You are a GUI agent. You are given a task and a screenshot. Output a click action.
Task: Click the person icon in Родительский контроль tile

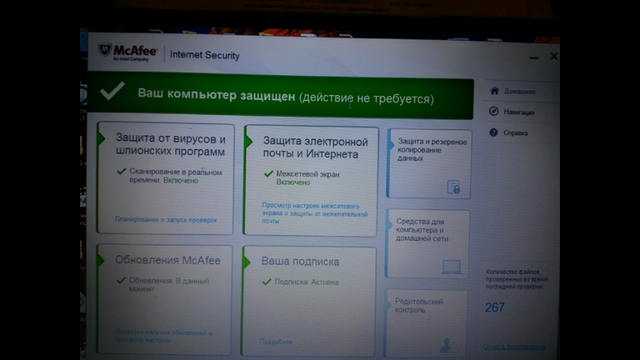447,345
